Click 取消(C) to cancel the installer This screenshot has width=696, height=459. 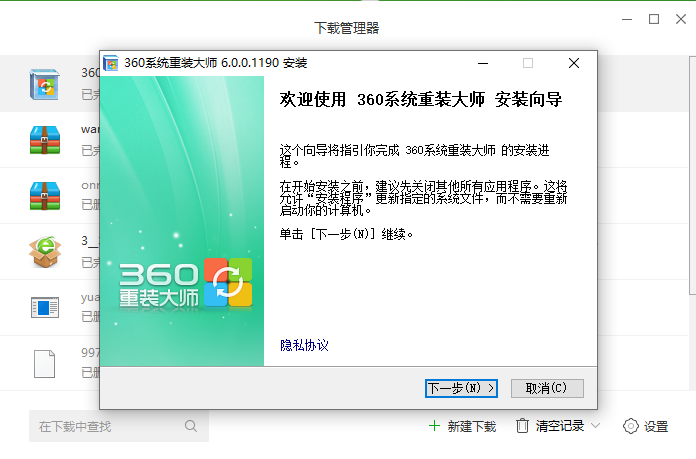click(547, 388)
